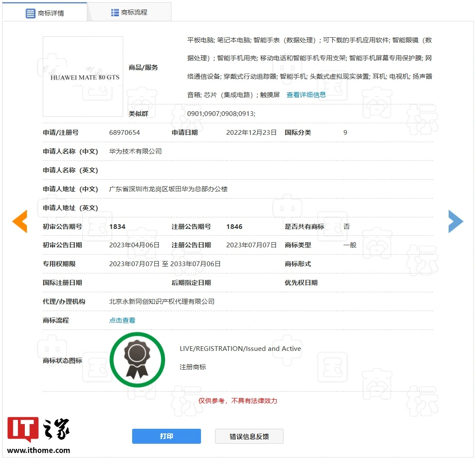Click the document icon on 商标详情 tab
Screen dimensions: 476x460
30,12
